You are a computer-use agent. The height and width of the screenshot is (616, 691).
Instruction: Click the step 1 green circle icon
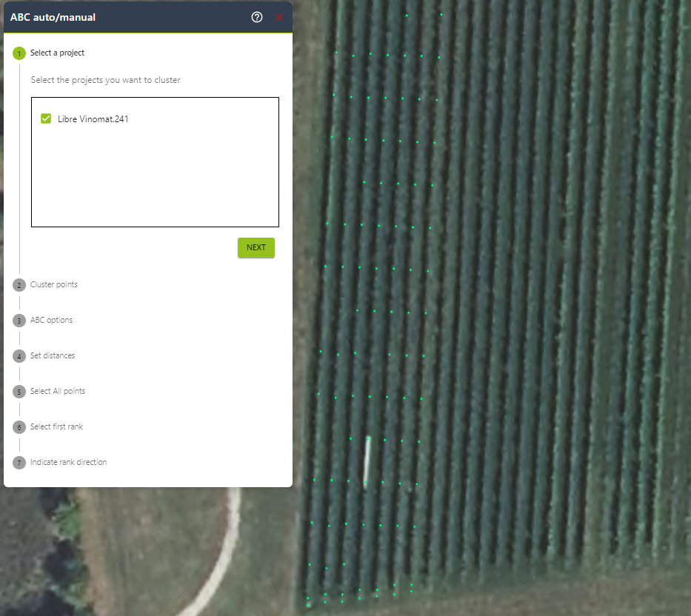tap(19, 53)
